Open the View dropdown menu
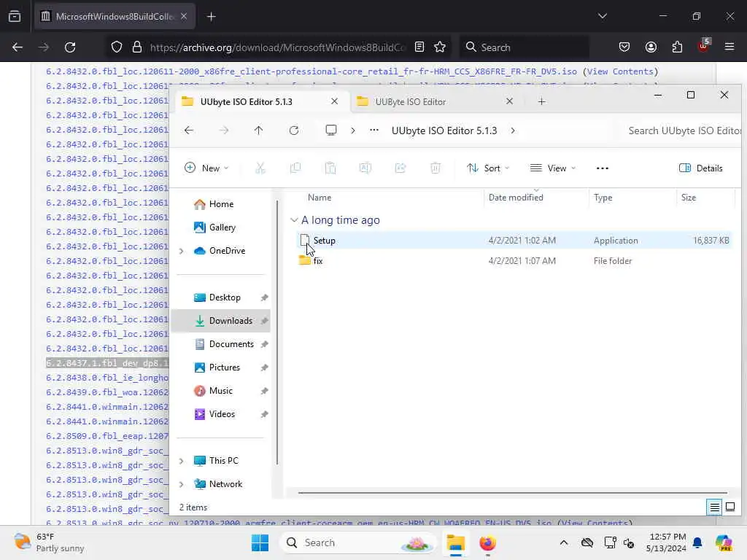Image resolution: width=747 pixels, height=560 pixels. tap(553, 168)
